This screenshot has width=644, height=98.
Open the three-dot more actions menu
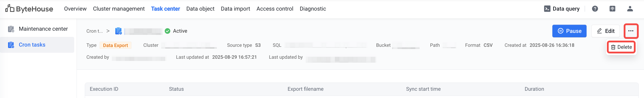click(631, 31)
